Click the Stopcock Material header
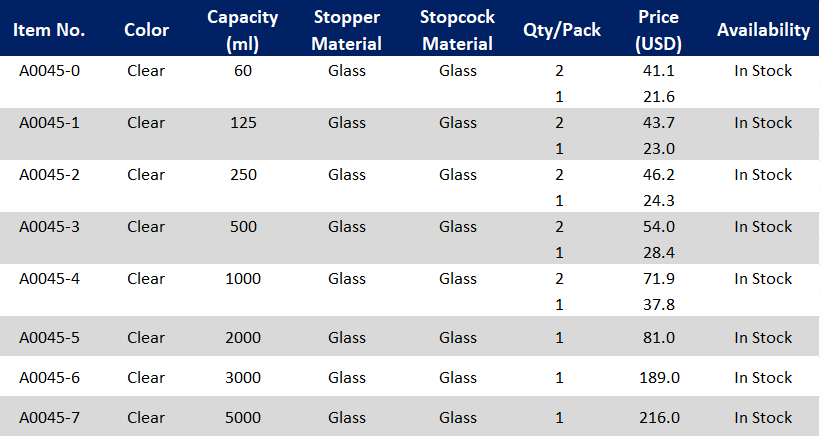 (457, 30)
